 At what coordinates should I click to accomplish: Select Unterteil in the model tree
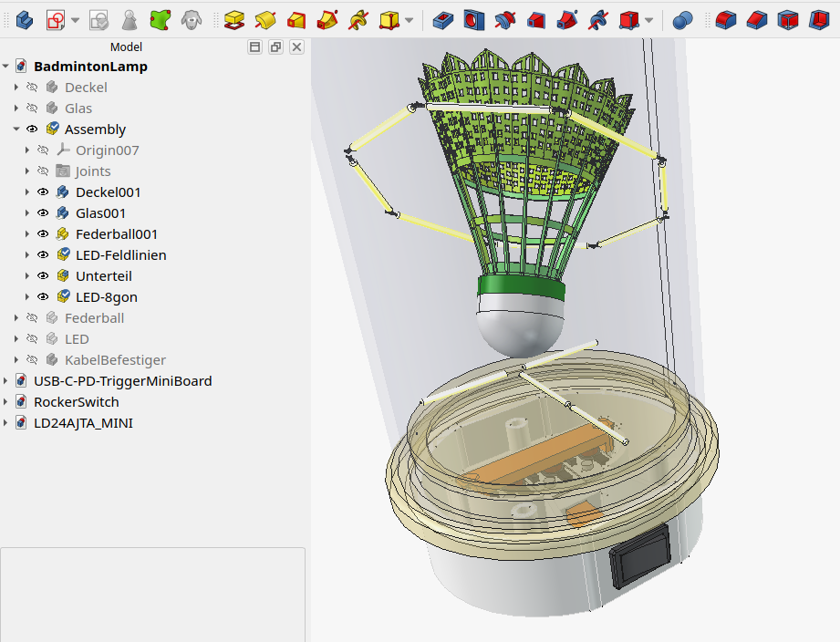[x=104, y=276]
